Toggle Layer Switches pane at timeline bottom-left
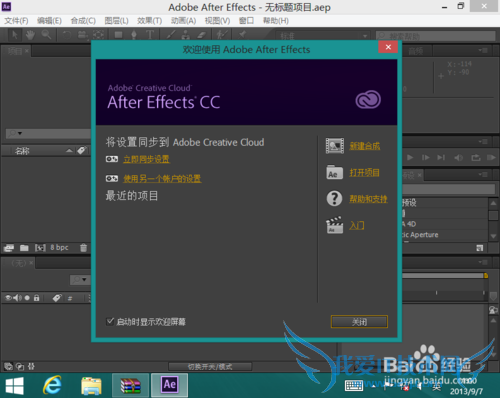Image resolution: width=500 pixels, height=398 pixels. [x=8, y=366]
